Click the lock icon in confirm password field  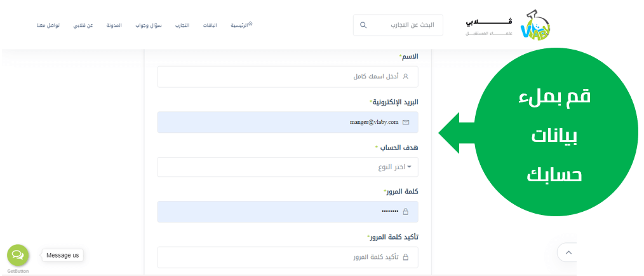click(x=406, y=258)
